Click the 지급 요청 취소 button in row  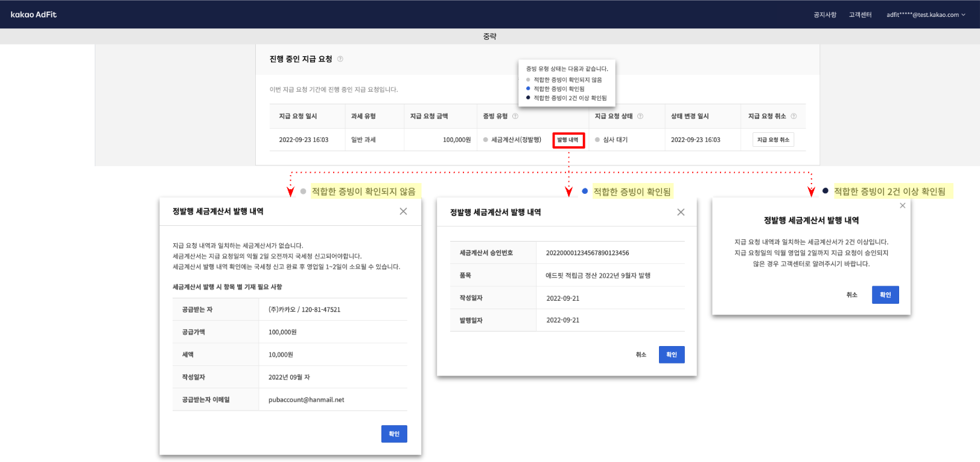(773, 140)
